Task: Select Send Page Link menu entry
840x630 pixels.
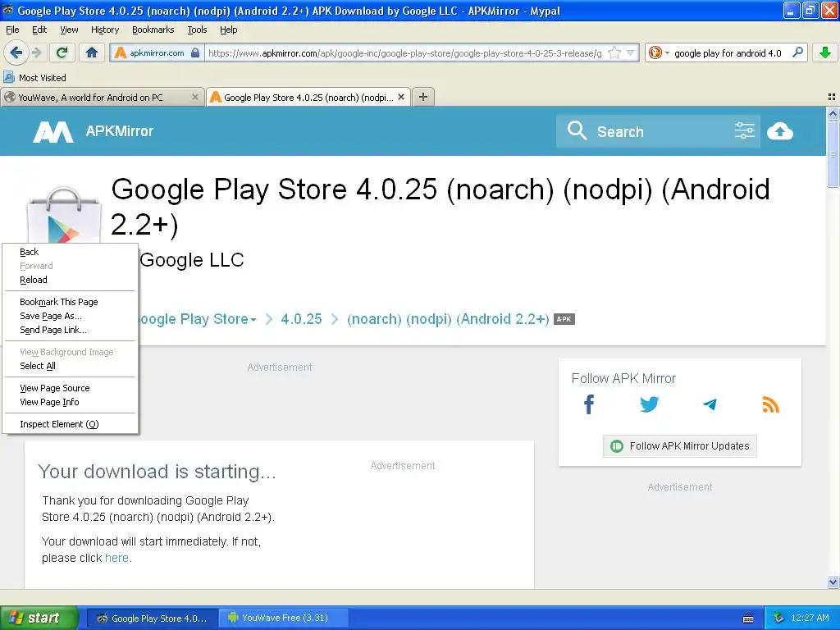Action: pyautogui.click(x=71, y=330)
